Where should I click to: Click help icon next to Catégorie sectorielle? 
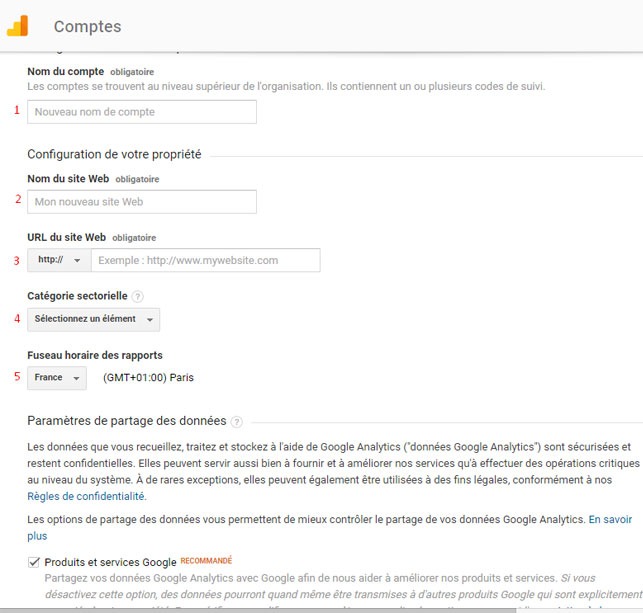coord(138,296)
